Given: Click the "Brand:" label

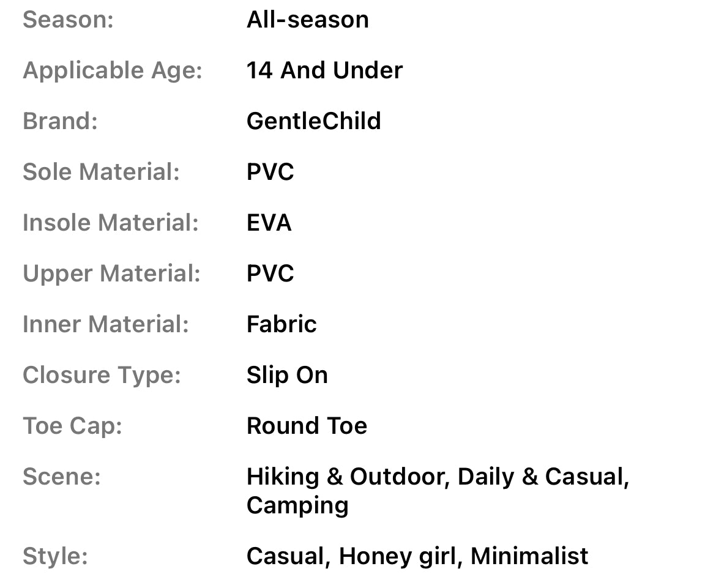Looking at the screenshot, I should (60, 121).
